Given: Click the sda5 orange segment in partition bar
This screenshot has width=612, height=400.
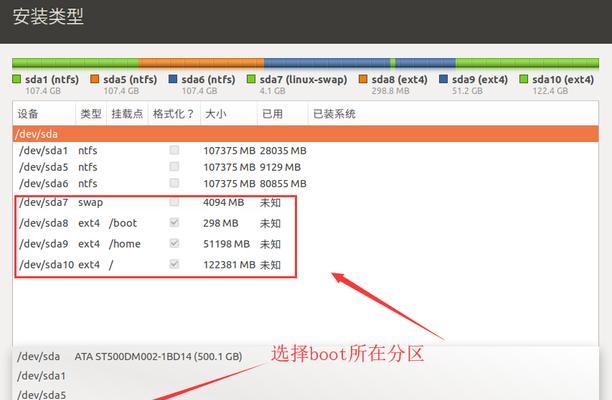Looking at the screenshot, I should coord(201,63).
